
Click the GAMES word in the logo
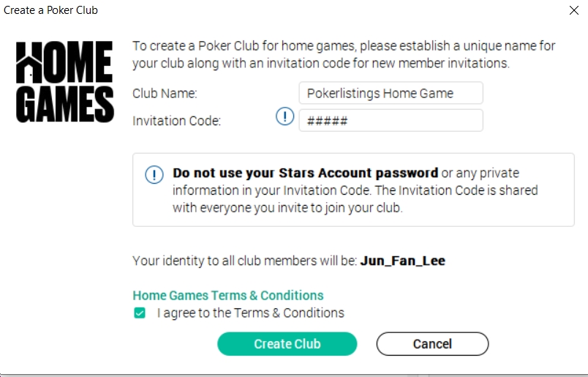click(x=65, y=104)
